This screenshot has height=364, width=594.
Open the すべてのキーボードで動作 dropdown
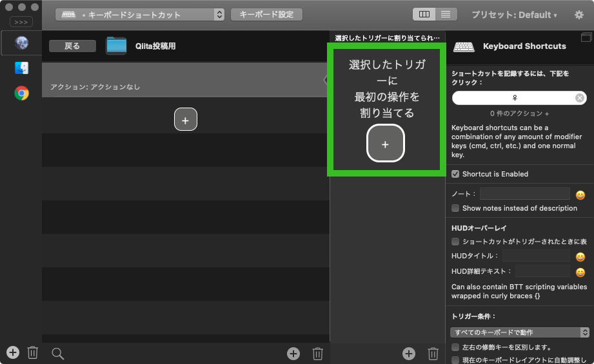click(520, 332)
